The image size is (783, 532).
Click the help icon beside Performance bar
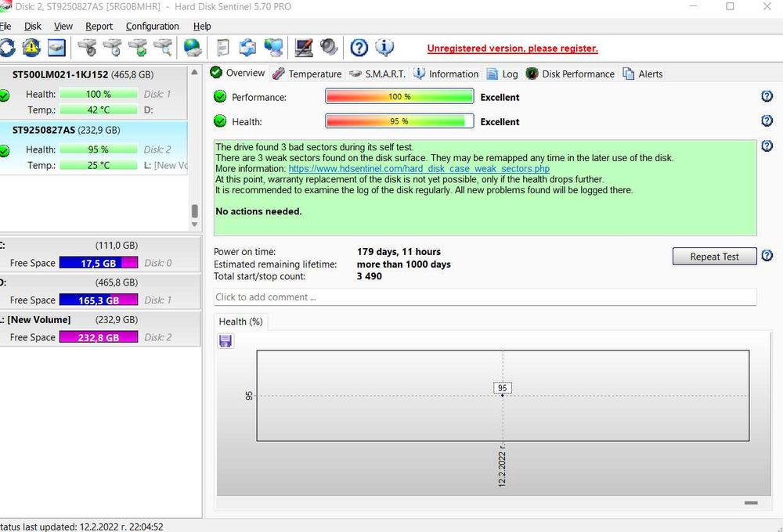pyautogui.click(x=767, y=96)
